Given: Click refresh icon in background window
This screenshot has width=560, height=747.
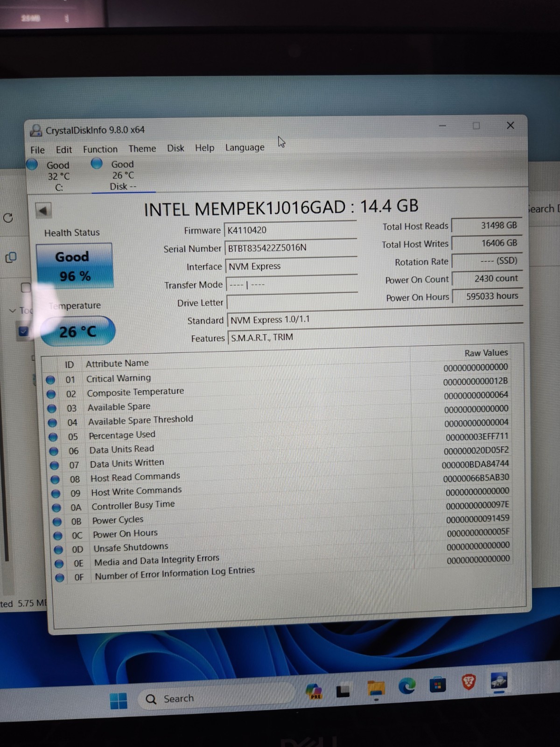Looking at the screenshot, I should click(8, 218).
